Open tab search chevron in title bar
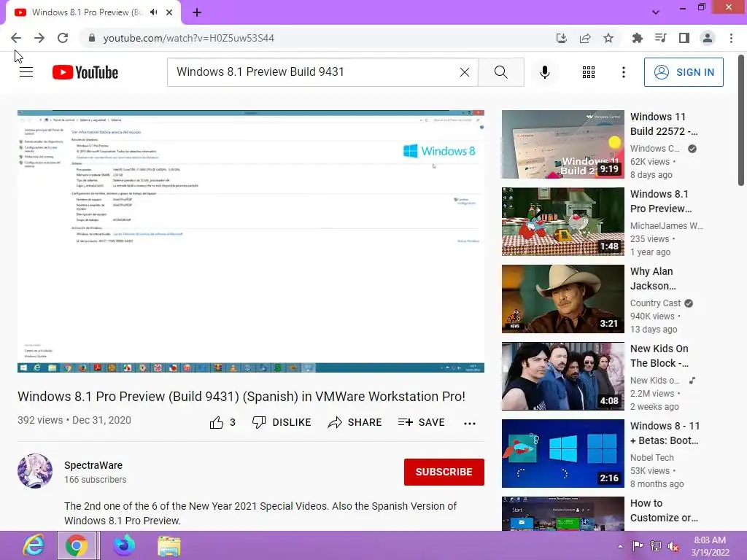The image size is (747, 560). click(656, 12)
